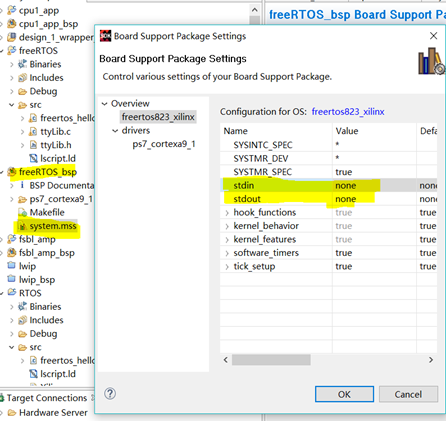
Task: Expand the kernel_features settings row
Action: (227, 240)
